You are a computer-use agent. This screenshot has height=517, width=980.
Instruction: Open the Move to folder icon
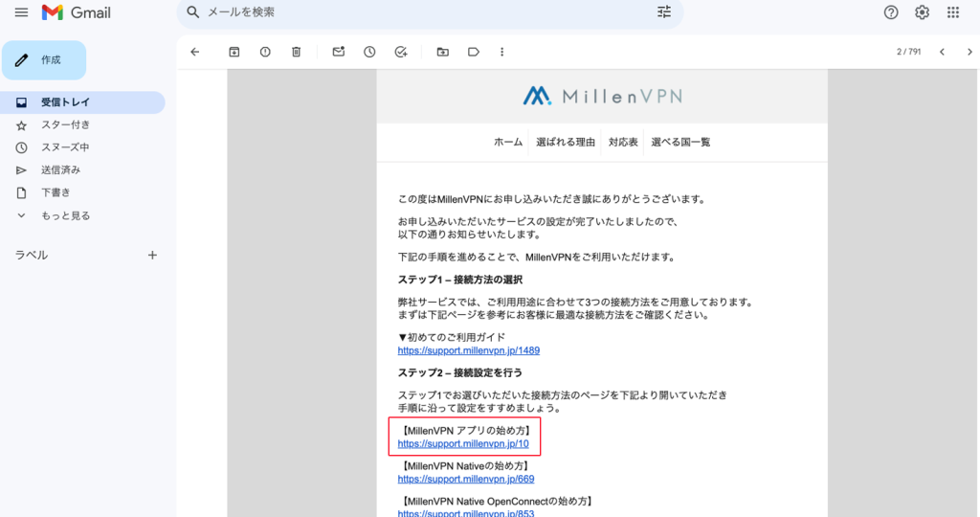coord(442,52)
